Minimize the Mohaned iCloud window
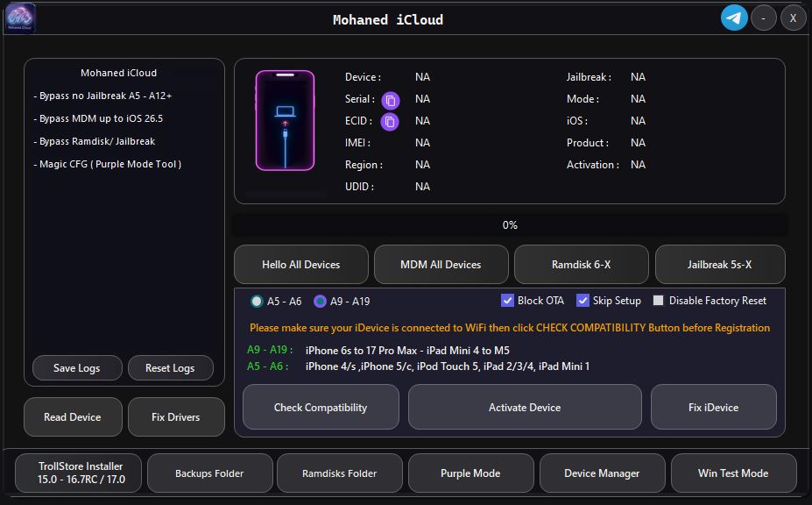Image resolution: width=812 pixels, height=505 pixels. 763,18
